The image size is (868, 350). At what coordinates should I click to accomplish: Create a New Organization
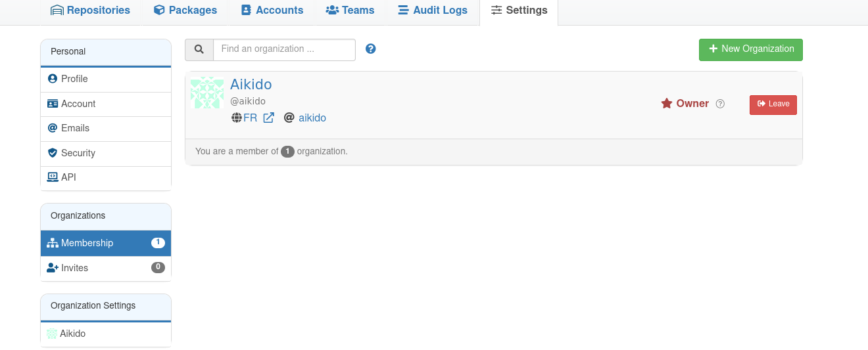(750, 49)
